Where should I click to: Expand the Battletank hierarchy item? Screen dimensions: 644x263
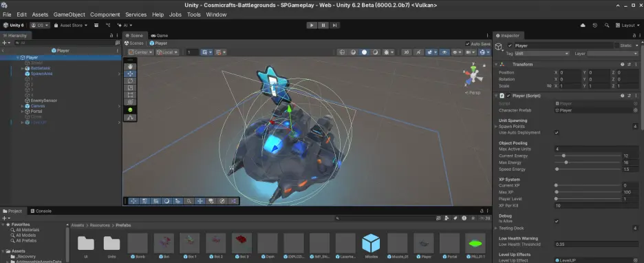tap(22, 68)
